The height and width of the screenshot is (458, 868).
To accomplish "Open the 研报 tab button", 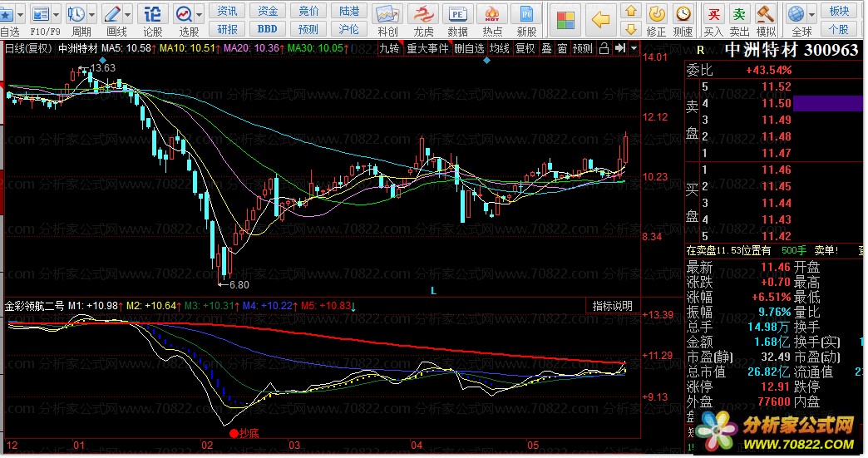I will tap(227, 29).
